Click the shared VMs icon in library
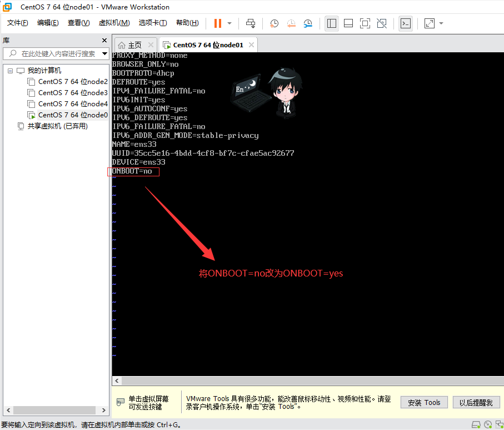The image size is (504, 430). [x=21, y=126]
